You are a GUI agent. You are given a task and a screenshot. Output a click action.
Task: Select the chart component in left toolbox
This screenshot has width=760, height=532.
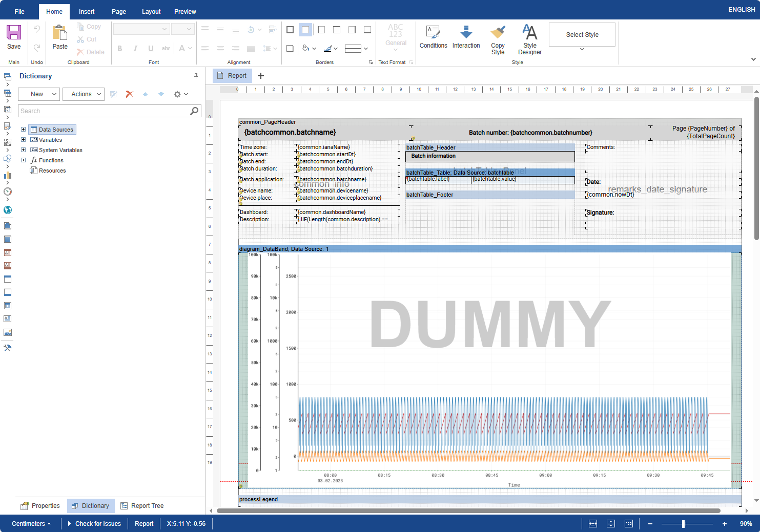point(8,175)
